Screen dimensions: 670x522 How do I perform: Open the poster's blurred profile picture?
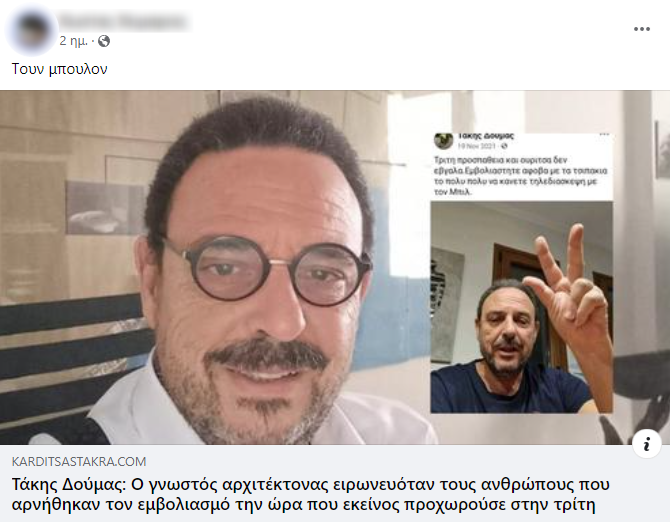pos(31,30)
